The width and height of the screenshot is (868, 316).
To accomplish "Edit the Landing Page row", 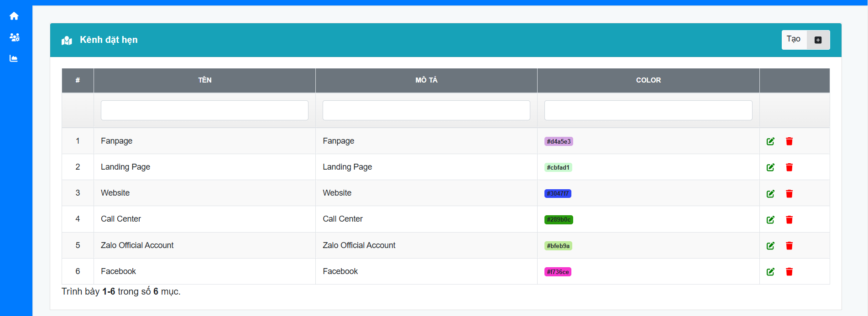I will coord(770,167).
